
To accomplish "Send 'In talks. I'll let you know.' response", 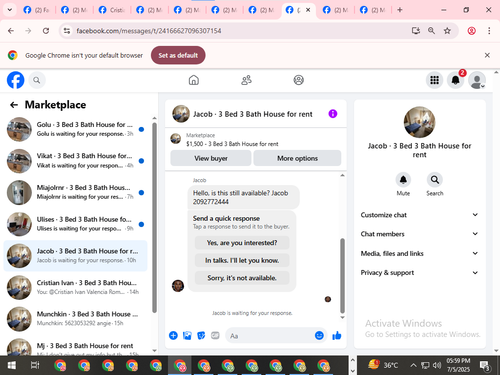I will 242,260.
